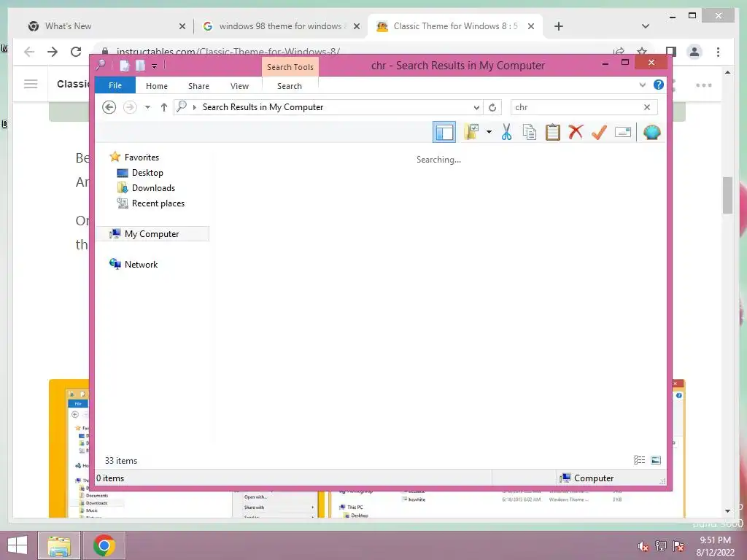Screen dimensions: 747x560
Task: Open Customize Quick Access Toolbar dropdown
Action: coord(155,66)
